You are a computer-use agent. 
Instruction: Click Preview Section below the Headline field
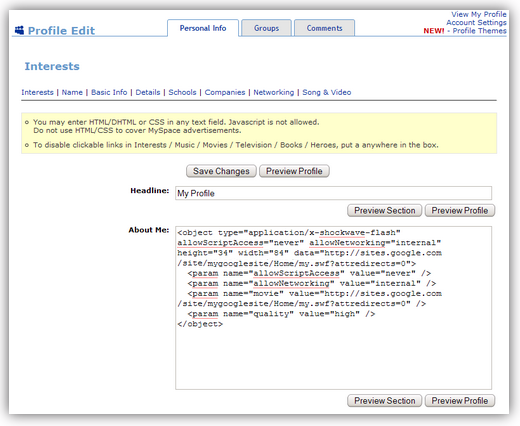click(385, 210)
